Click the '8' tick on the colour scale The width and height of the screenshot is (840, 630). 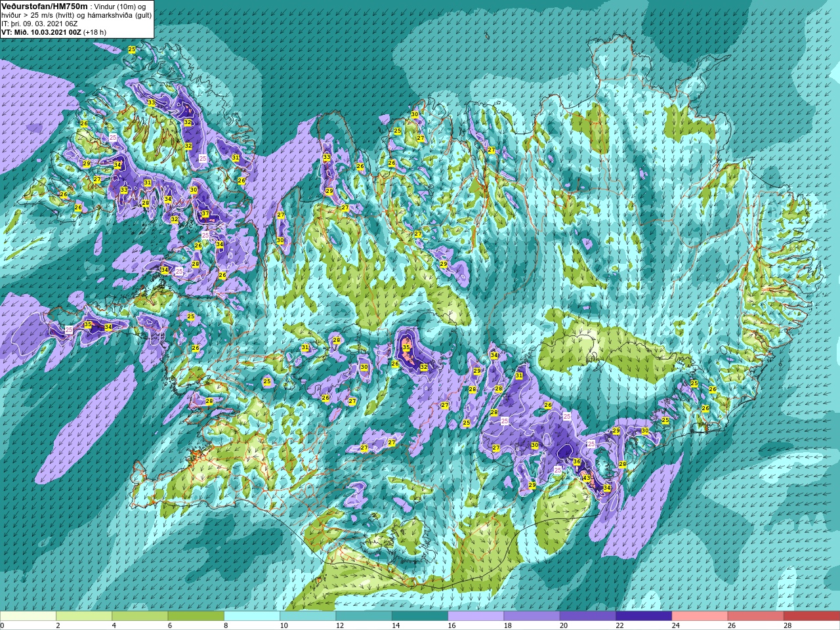[225, 625]
